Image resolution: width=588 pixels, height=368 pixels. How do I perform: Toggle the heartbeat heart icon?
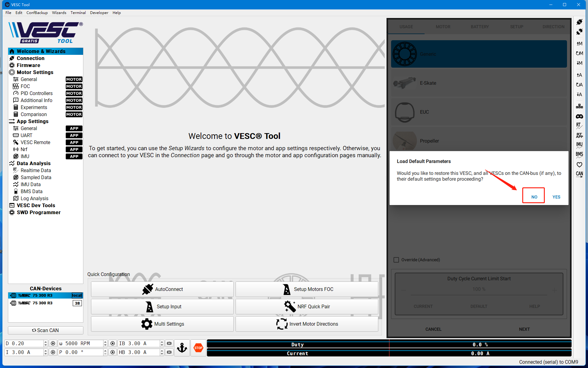[579, 165]
